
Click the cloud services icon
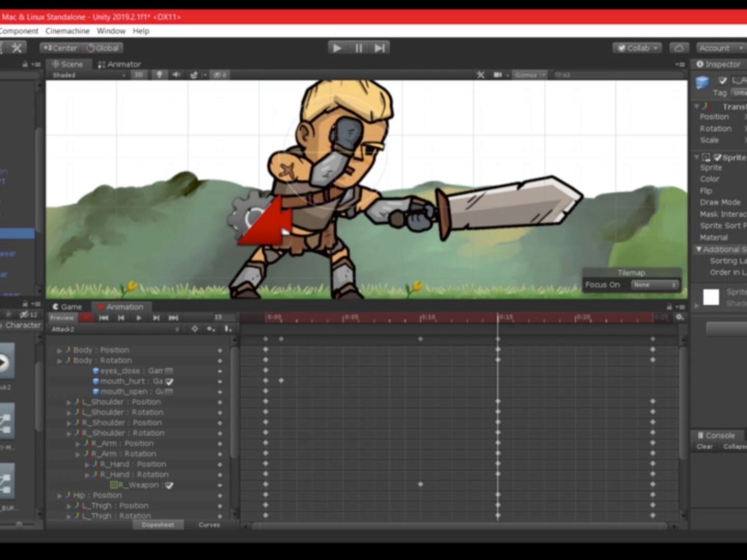[x=679, y=48]
